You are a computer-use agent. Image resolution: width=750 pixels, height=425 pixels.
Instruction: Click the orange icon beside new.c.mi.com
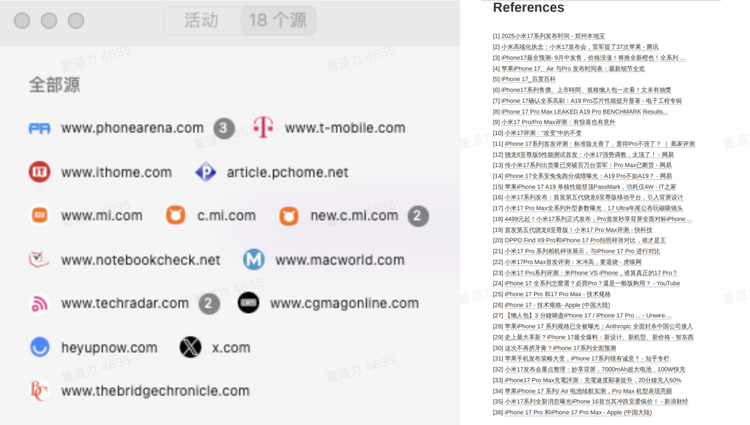[289, 216]
